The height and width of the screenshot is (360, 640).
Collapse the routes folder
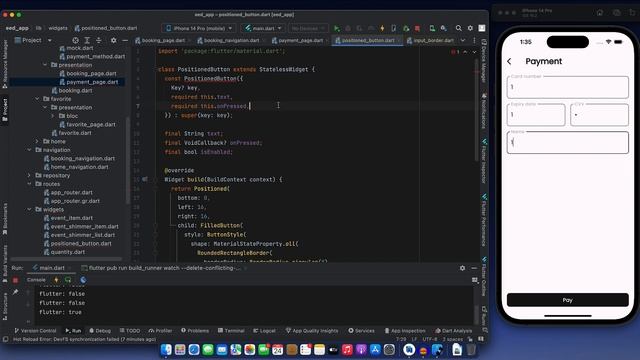[29, 184]
